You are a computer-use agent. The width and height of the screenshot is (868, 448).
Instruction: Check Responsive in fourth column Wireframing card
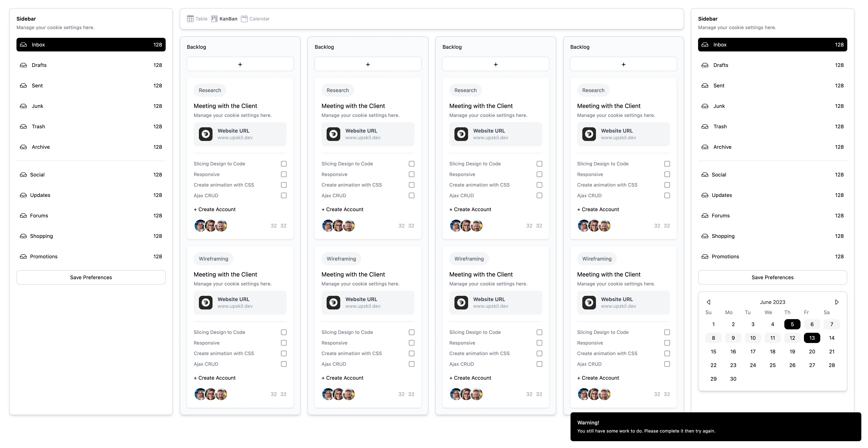pyautogui.click(x=667, y=343)
